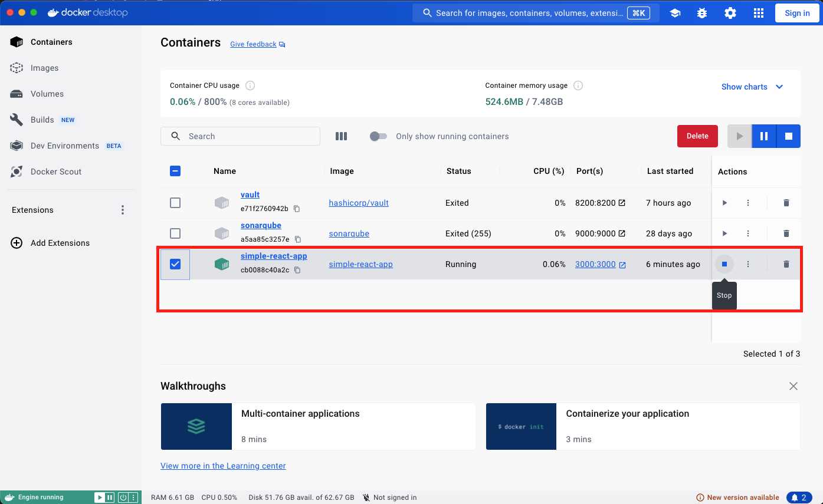Open port 3000:3000 link
The height and width of the screenshot is (504, 823).
(595, 264)
